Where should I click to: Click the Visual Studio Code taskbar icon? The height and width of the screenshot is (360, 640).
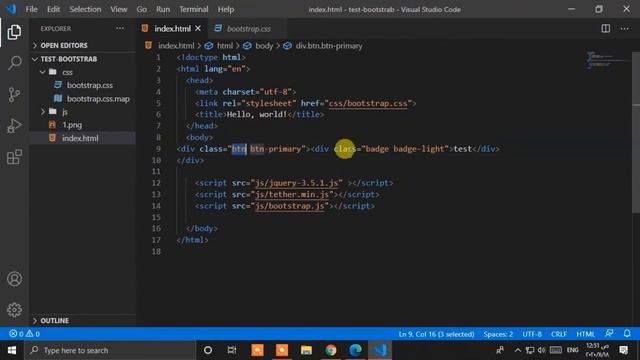tap(380, 350)
